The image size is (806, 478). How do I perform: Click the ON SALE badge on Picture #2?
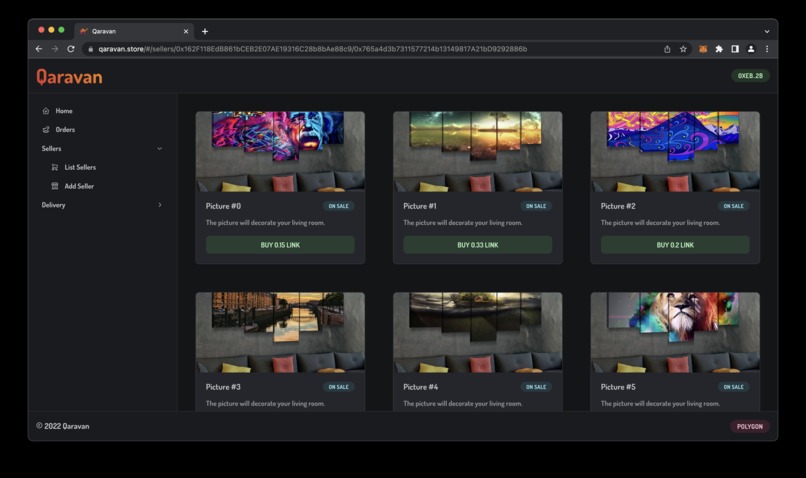click(734, 206)
